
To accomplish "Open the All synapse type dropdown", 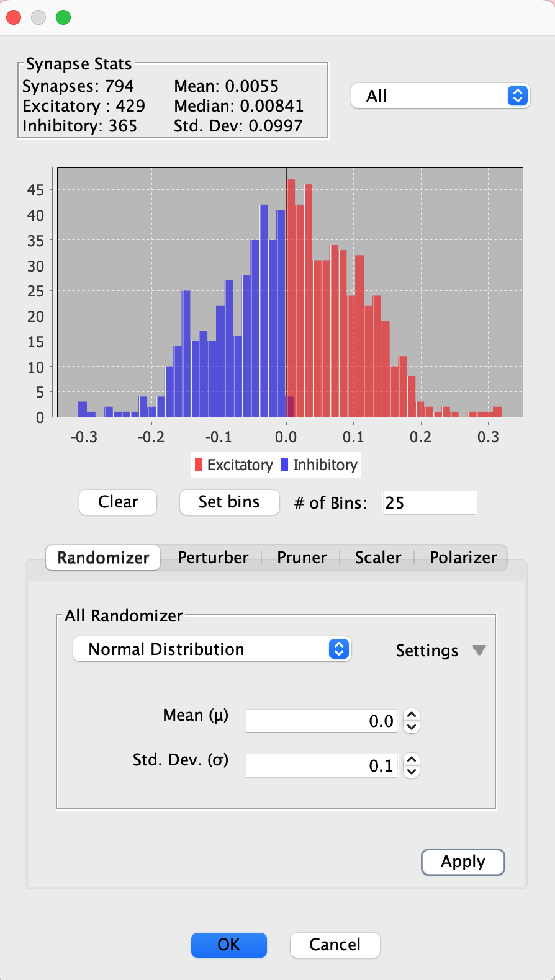I will click(x=440, y=96).
